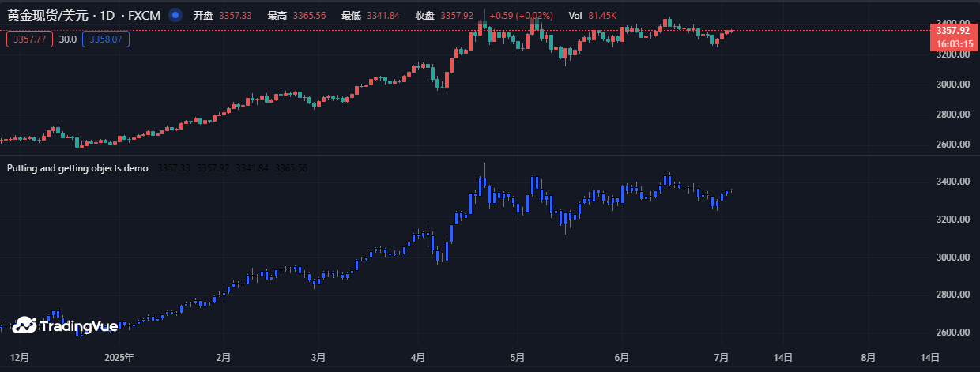Click the 最高 high price value 3365.56
This screenshot has width=980, height=372.
[309, 16]
